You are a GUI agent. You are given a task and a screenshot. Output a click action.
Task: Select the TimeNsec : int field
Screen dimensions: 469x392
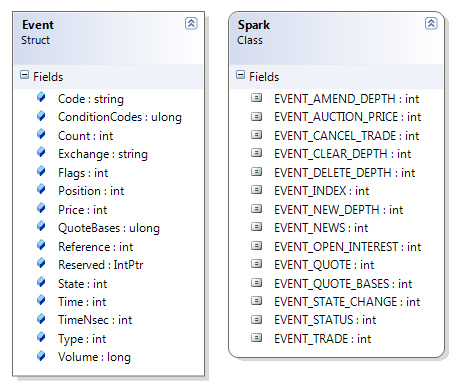tap(95, 320)
